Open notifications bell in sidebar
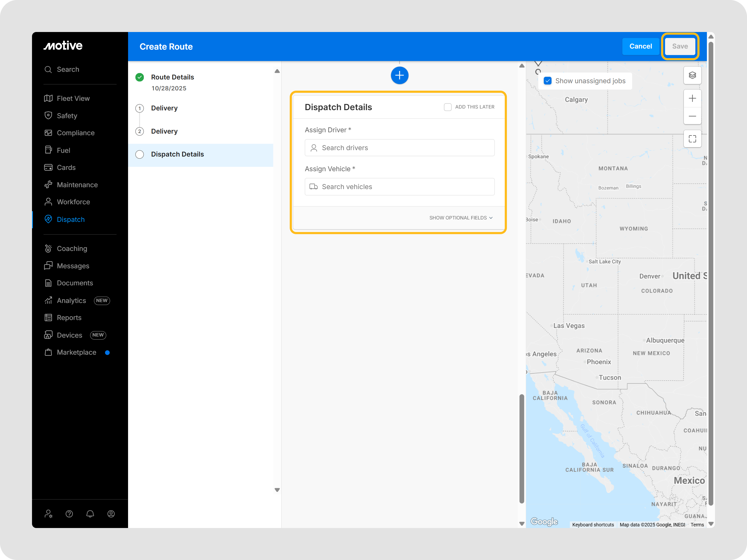 tap(90, 514)
